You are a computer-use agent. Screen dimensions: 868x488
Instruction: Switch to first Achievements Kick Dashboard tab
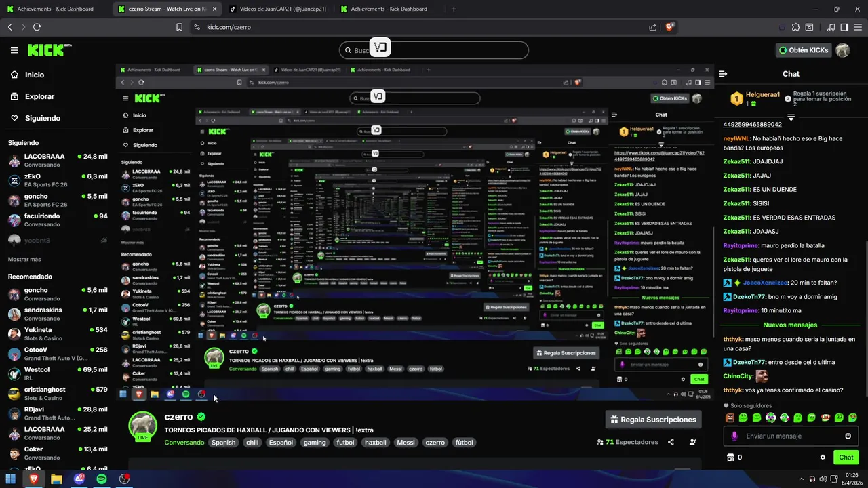click(x=54, y=9)
